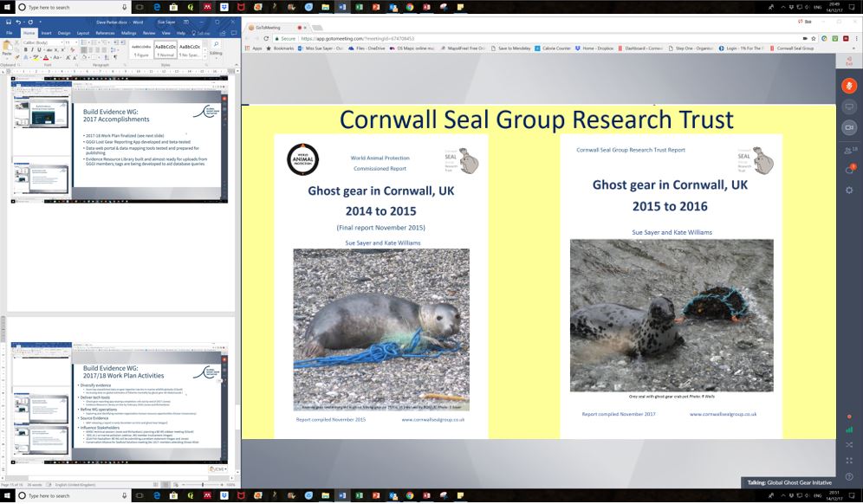Open the Editing group dropdown
The height and width of the screenshot is (504, 863).
217,55
